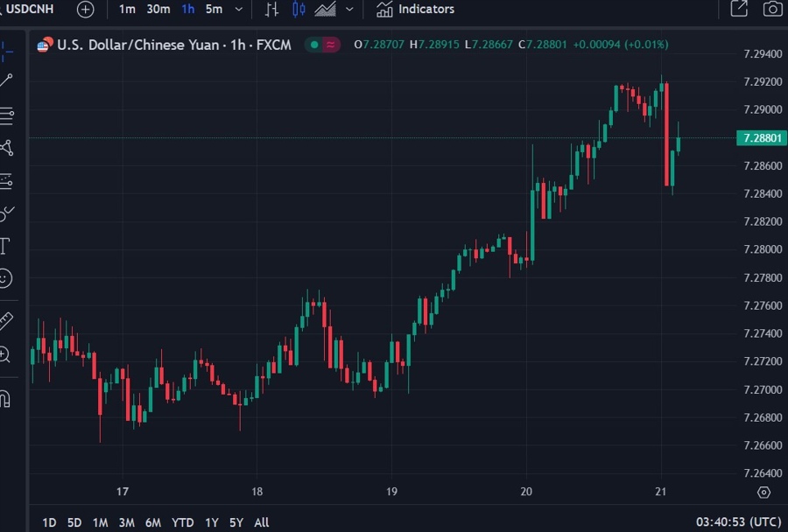Open the USDCNH symbol search
The image size is (788, 532).
pos(26,9)
